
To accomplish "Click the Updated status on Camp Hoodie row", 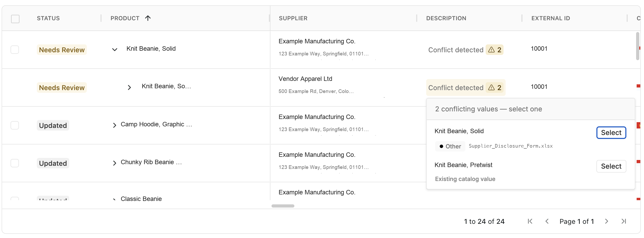I will point(53,125).
